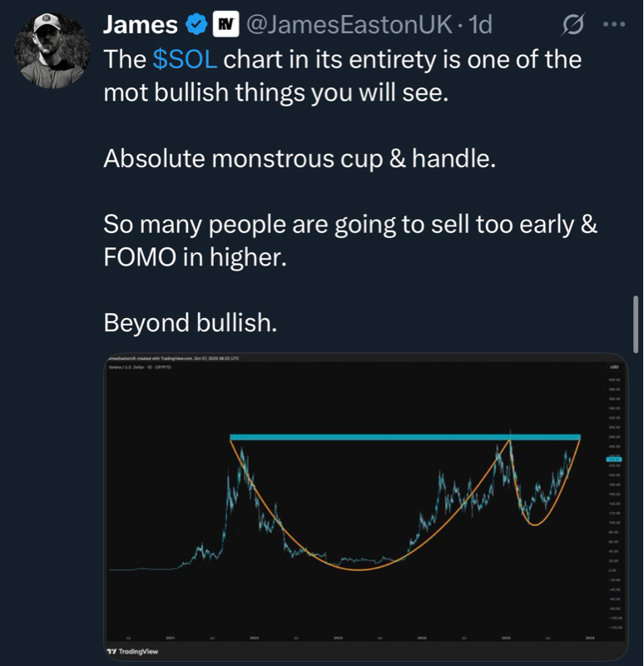Click the 1d post timestamp
Image resolution: width=644 pixels, height=666 pixels.
click(x=479, y=26)
